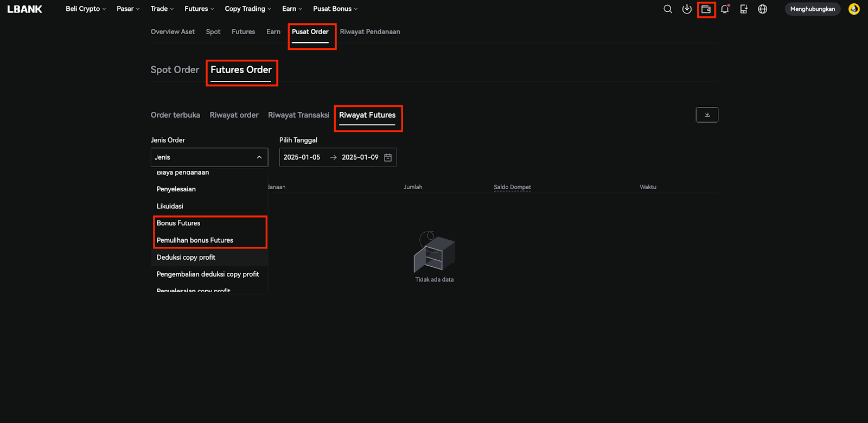Choose the Likuidasi option
The image size is (868, 423).
click(170, 206)
